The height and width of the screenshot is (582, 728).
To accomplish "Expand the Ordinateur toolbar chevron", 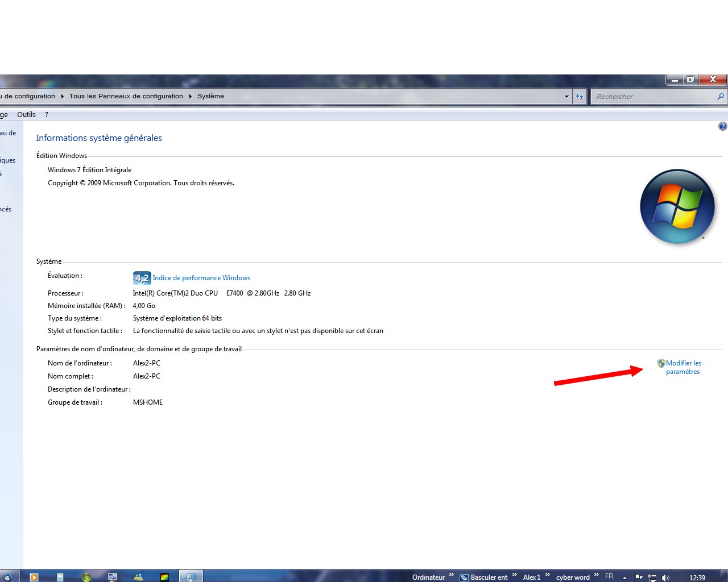I will click(452, 575).
